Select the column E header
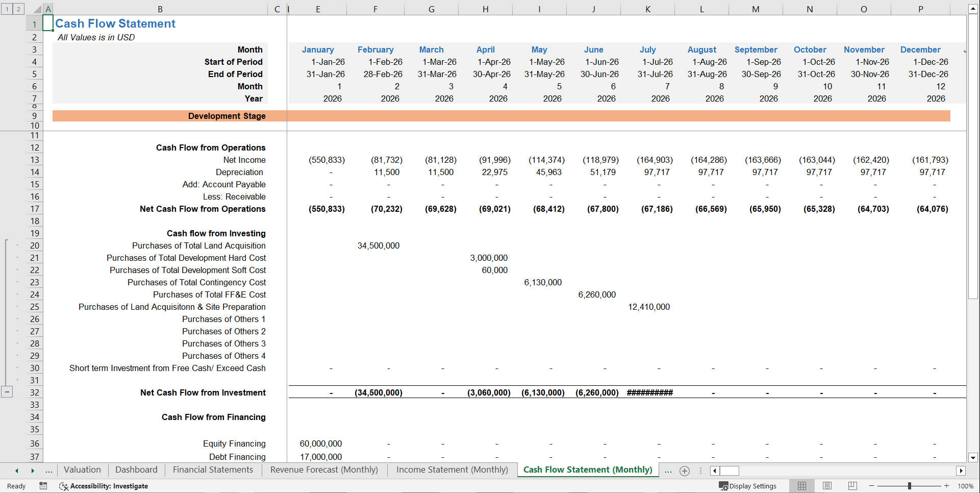The width and height of the screenshot is (980, 493). pyautogui.click(x=318, y=9)
